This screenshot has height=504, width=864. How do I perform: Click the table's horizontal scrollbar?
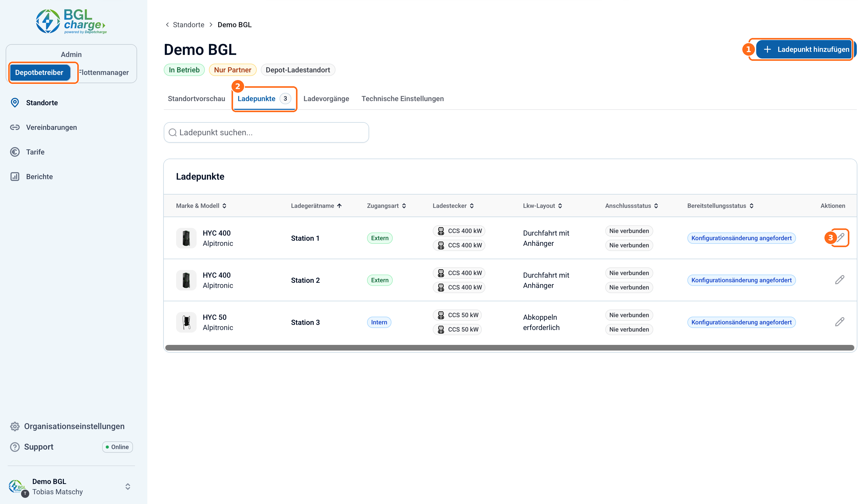[x=510, y=348]
